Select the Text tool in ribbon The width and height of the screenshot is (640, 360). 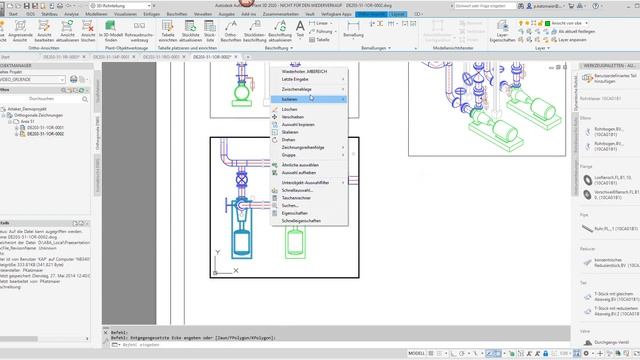click(x=300, y=29)
